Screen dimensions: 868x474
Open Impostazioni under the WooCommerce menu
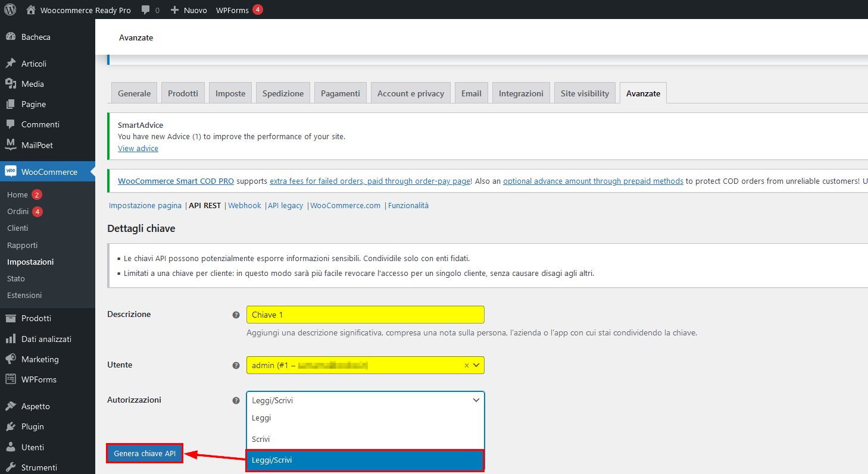(30, 262)
